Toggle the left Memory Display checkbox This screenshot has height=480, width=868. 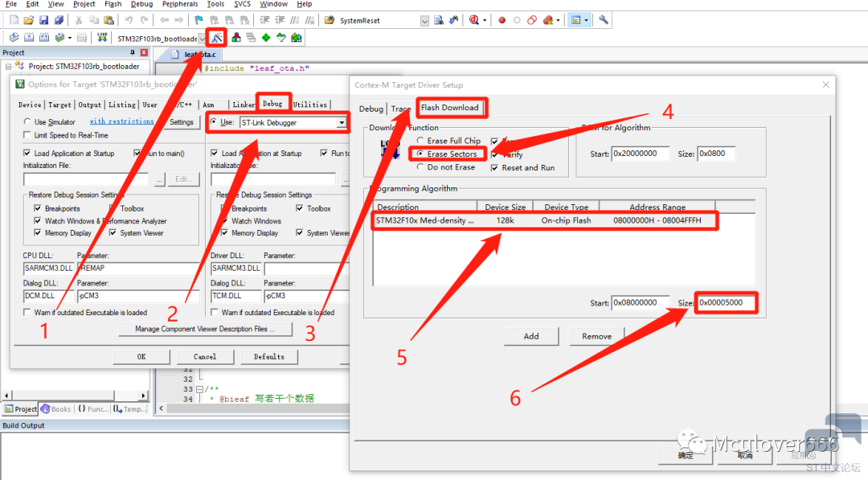(38, 233)
